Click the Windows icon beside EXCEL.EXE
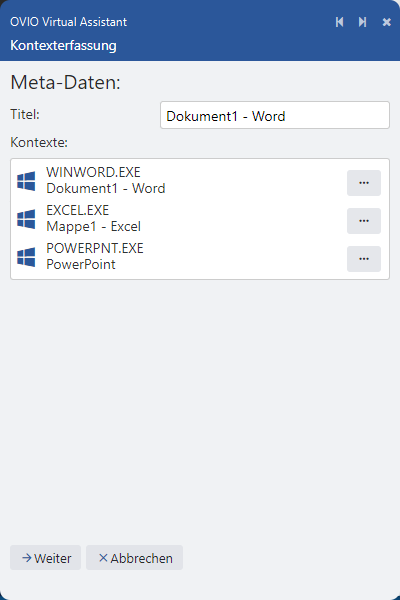The height and width of the screenshot is (600, 400). pyautogui.click(x=26, y=219)
